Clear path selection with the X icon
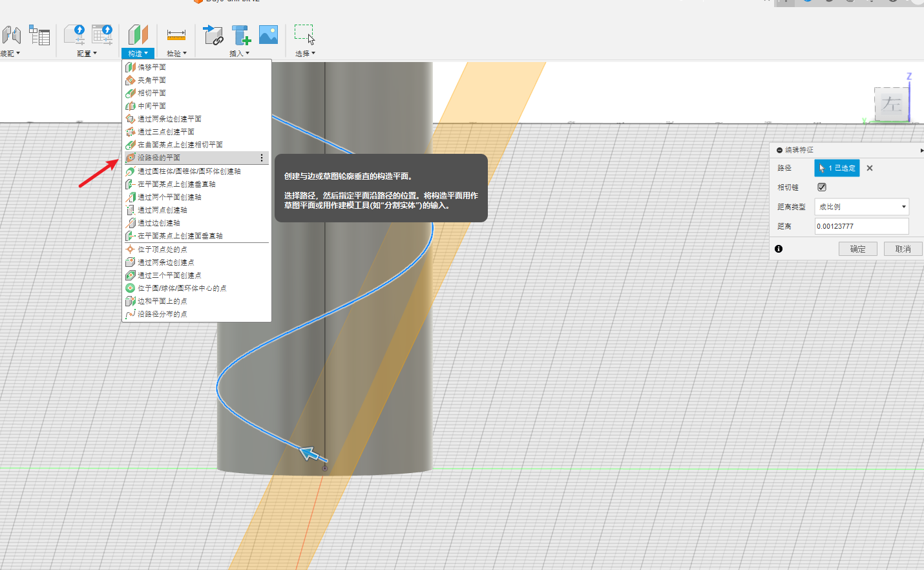 point(870,168)
